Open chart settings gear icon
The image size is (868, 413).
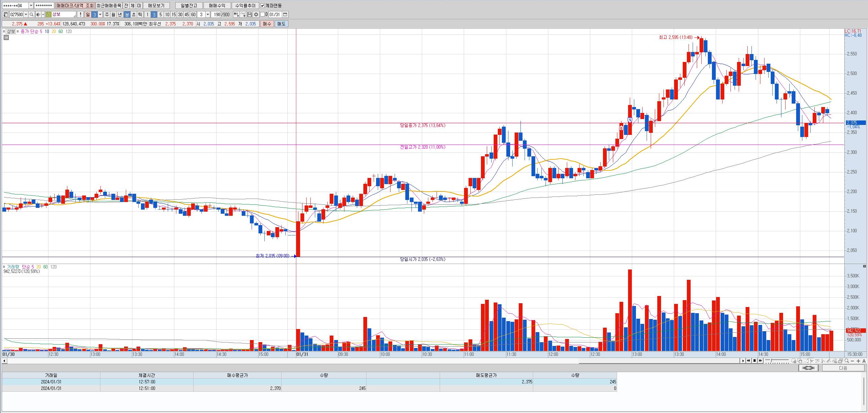point(256,14)
